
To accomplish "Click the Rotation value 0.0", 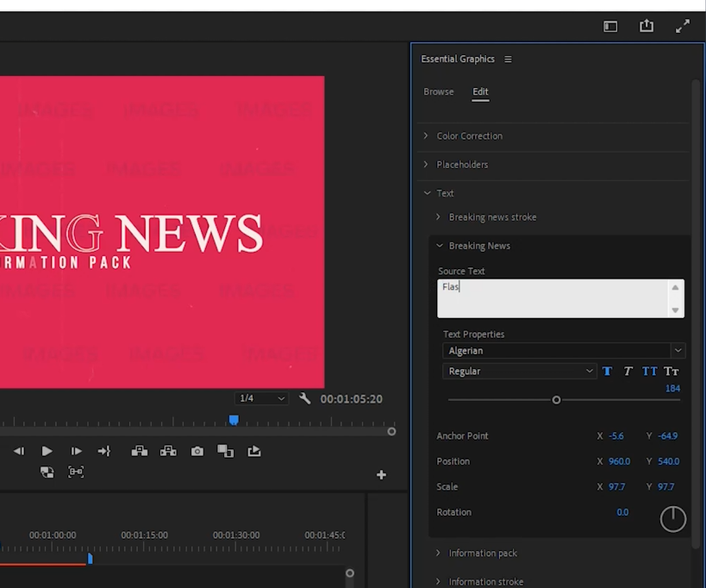I will pyautogui.click(x=622, y=512).
